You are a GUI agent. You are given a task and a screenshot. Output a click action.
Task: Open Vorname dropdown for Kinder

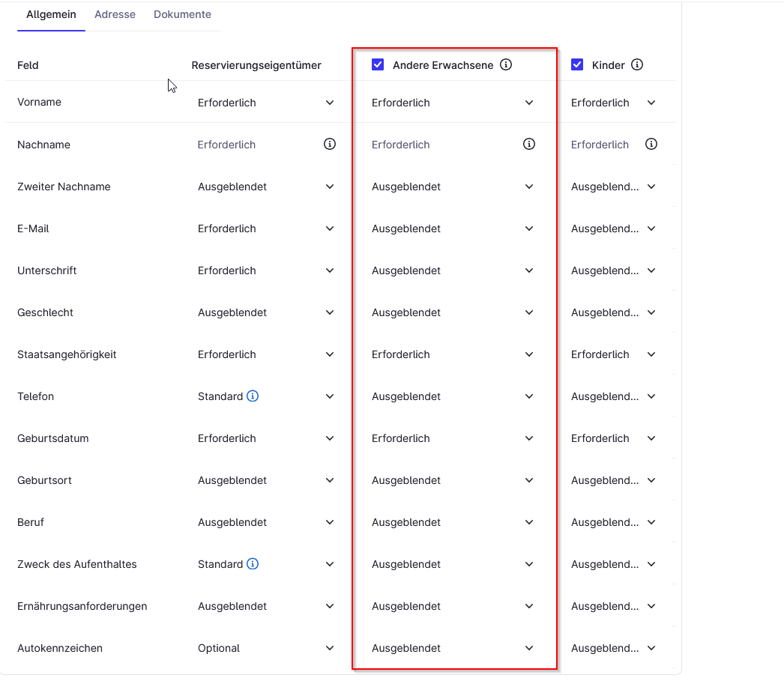614,103
